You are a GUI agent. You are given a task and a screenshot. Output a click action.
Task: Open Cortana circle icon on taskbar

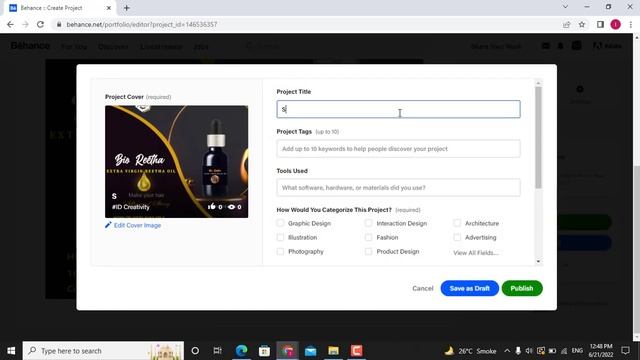pos(195,351)
